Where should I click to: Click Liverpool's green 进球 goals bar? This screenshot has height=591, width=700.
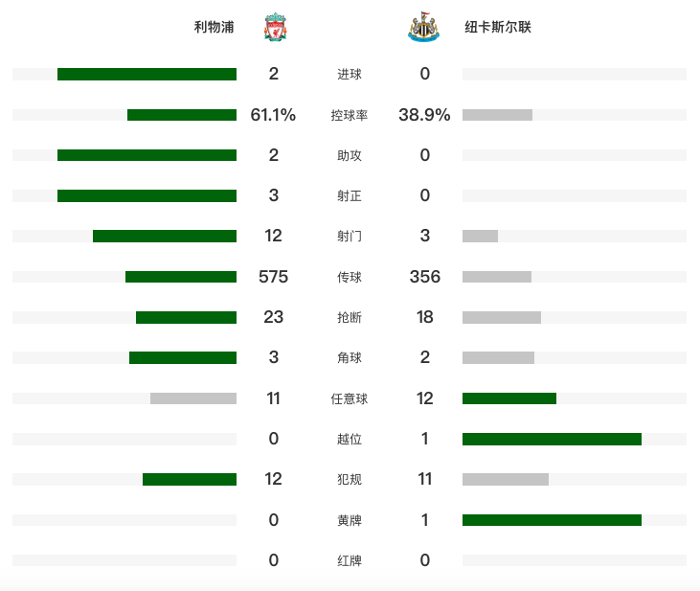point(147,74)
